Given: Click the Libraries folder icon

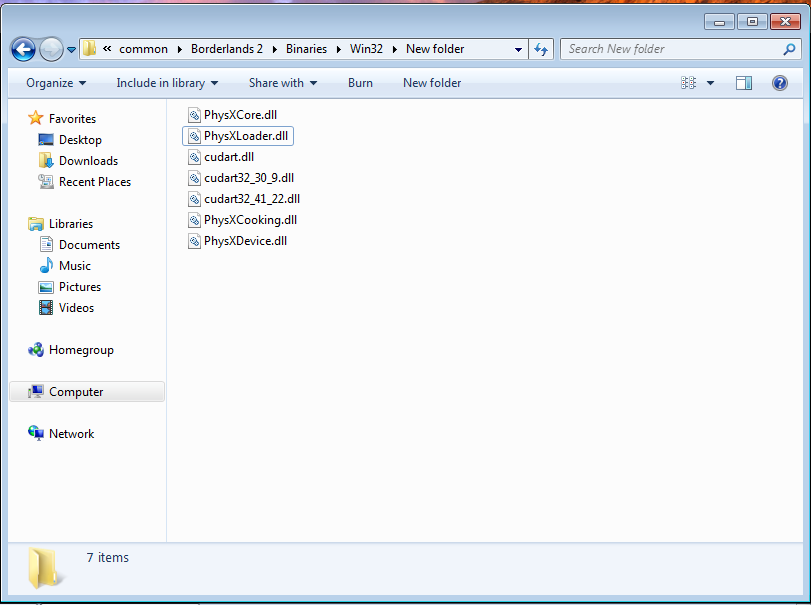Looking at the screenshot, I should [x=36, y=224].
